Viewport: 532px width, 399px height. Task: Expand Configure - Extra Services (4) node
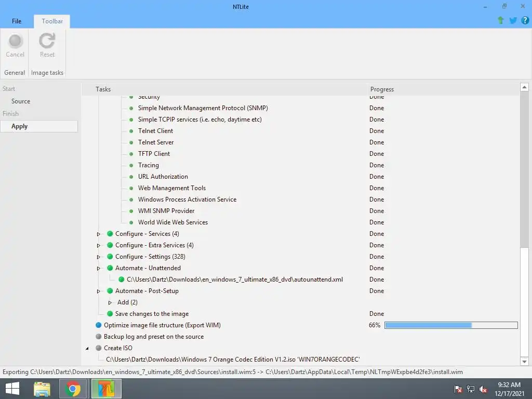(98, 245)
